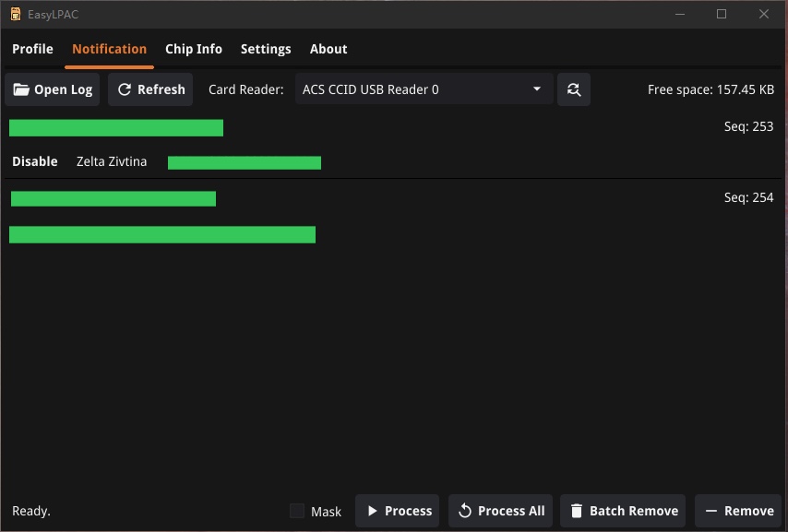
Task: Click the Zelta Zivtina notification row
Action: [111, 161]
